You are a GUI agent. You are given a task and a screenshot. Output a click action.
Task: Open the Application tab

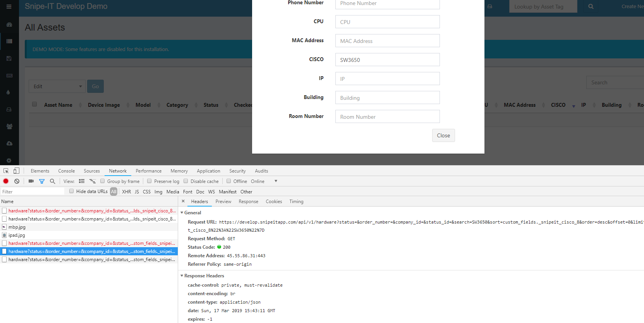pyautogui.click(x=208, y=171)
